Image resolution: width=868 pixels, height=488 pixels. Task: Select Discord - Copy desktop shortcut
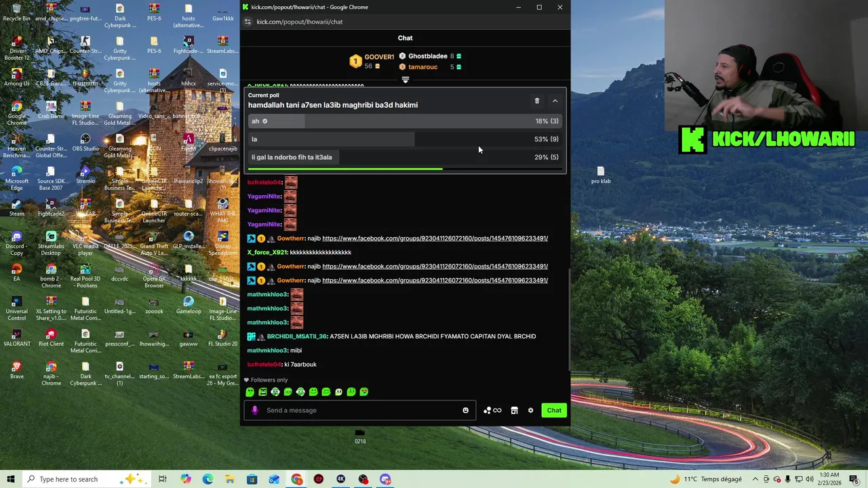tap(16, 243)
